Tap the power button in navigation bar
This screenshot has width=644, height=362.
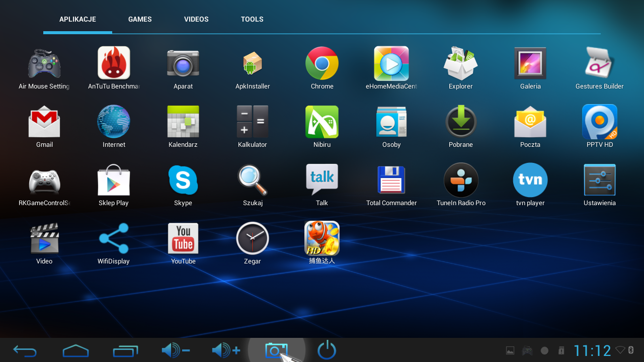pyautogui.click(x=327, y=350)
